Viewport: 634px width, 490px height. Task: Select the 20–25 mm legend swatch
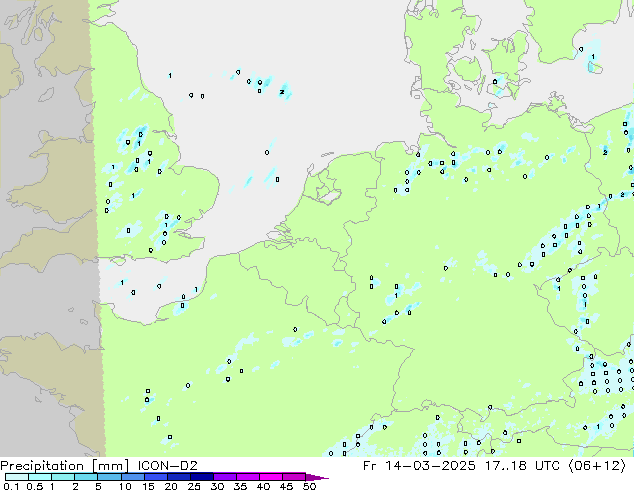(x=179, y=477)
